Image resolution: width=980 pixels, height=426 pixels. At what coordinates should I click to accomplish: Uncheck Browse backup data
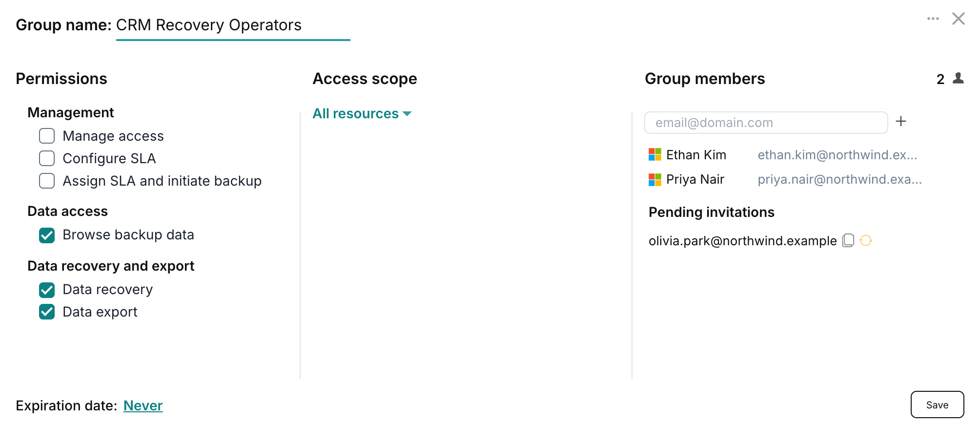click(47, 235)
